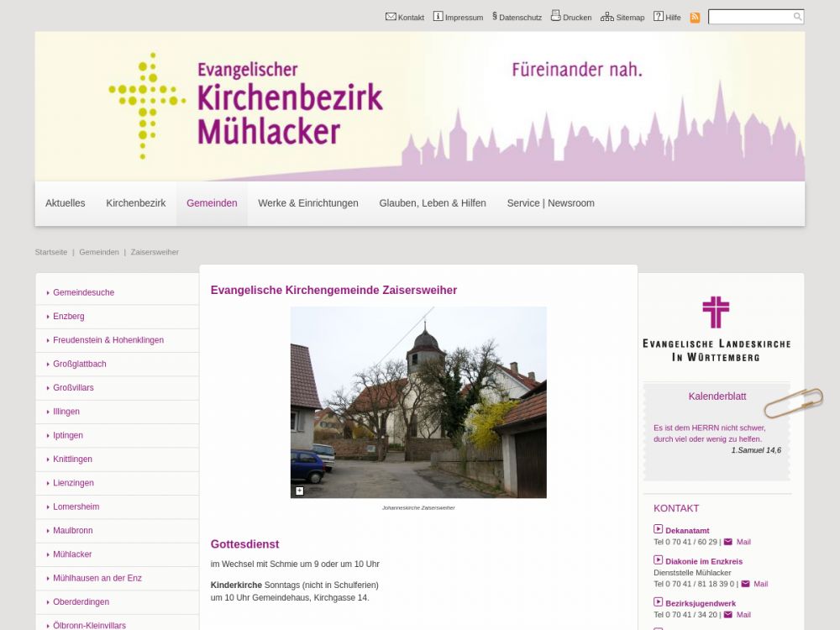Open the Werke & Einrichtungen menu
This screenshot has height=630, width=840.
pos(308,203)
